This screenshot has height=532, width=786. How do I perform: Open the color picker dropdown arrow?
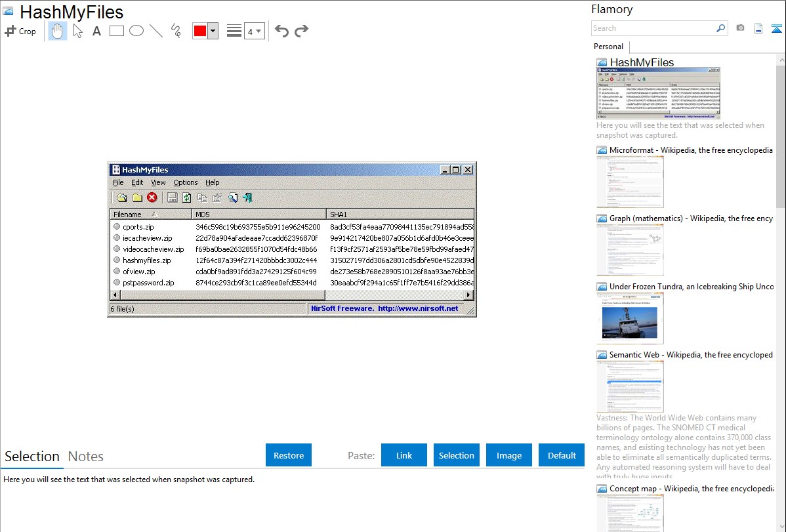coord(213,31)
